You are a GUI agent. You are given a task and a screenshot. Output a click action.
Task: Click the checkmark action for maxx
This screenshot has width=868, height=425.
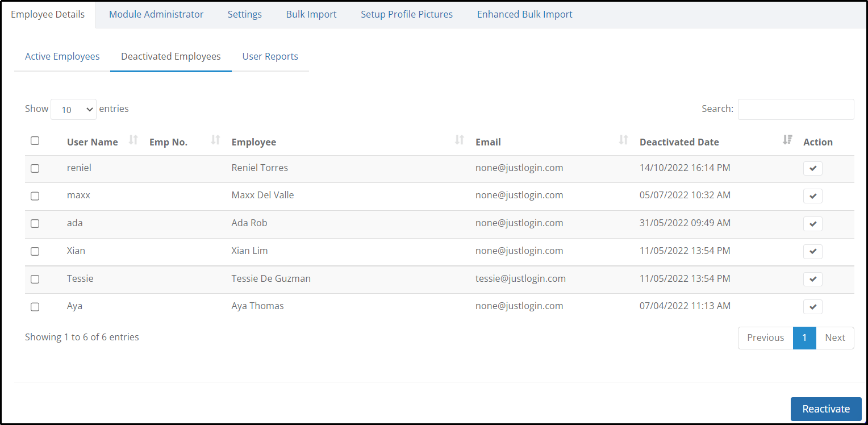[x=812, y=196]
